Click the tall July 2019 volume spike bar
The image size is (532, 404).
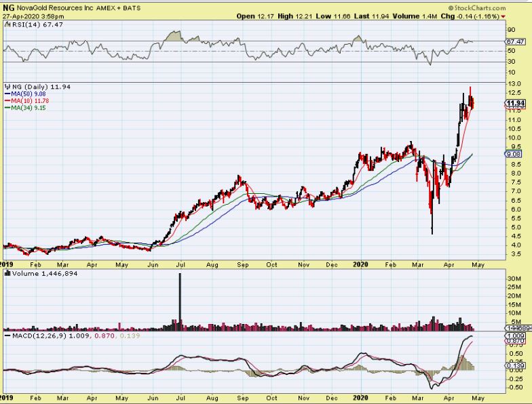point(180,302)
